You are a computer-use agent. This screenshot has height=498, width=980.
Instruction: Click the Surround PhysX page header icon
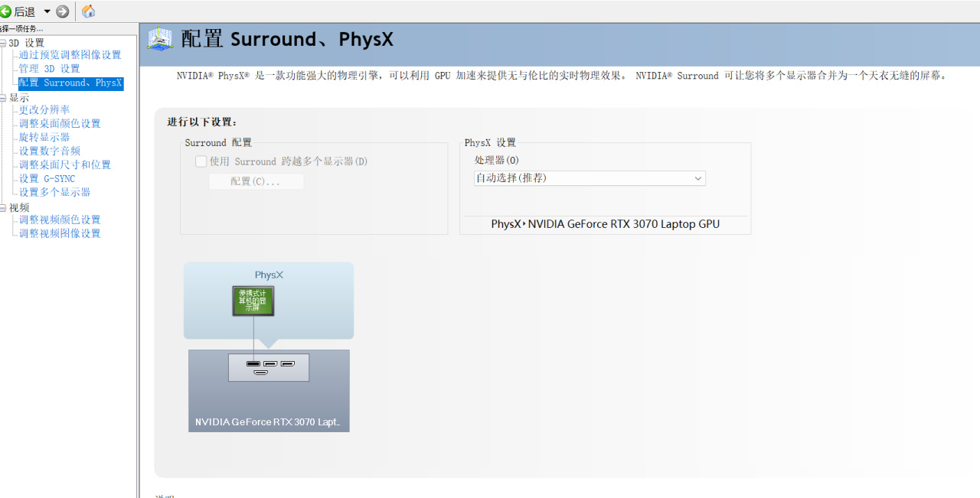[x=160, y=39]
